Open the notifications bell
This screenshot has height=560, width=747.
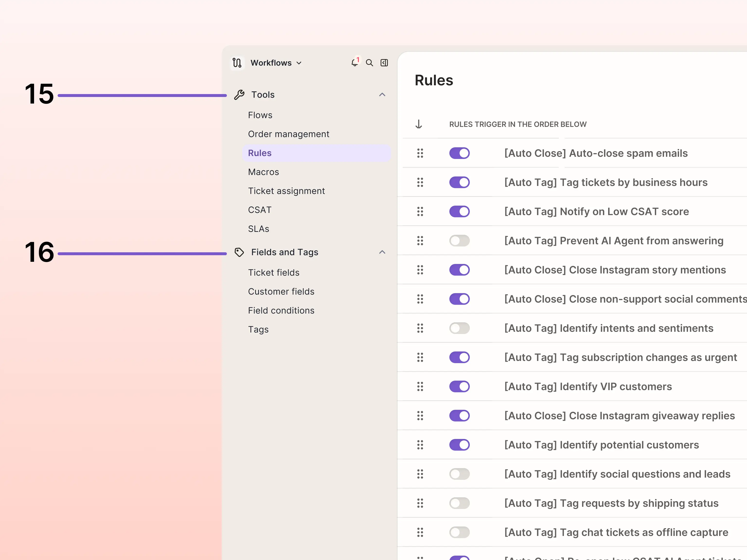click(355, 63)
